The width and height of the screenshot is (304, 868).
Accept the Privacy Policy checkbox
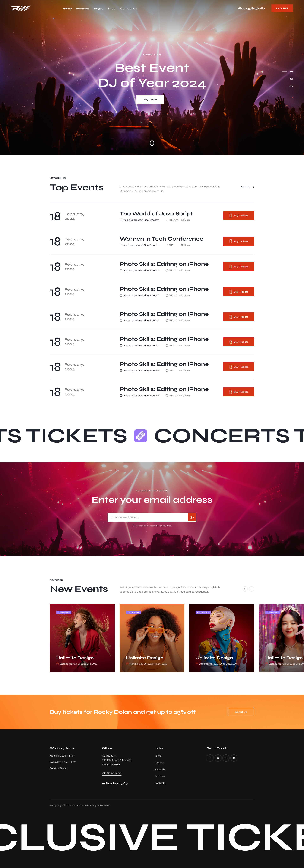[133, 526]
